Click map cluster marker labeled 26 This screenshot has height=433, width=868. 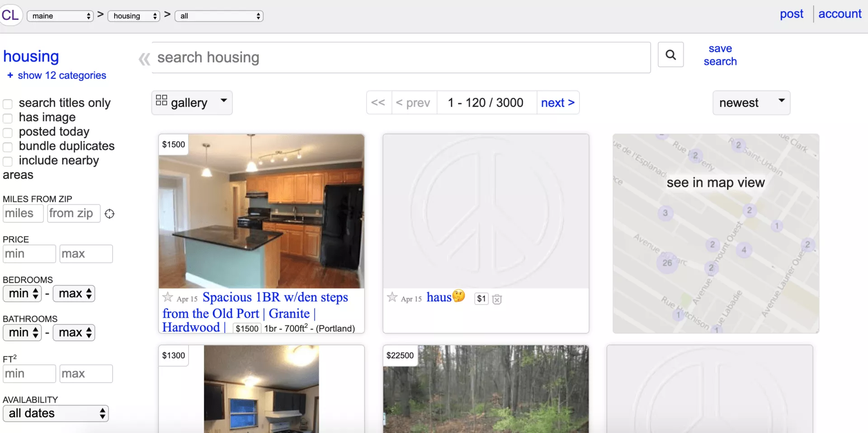(x=667, y=263)
